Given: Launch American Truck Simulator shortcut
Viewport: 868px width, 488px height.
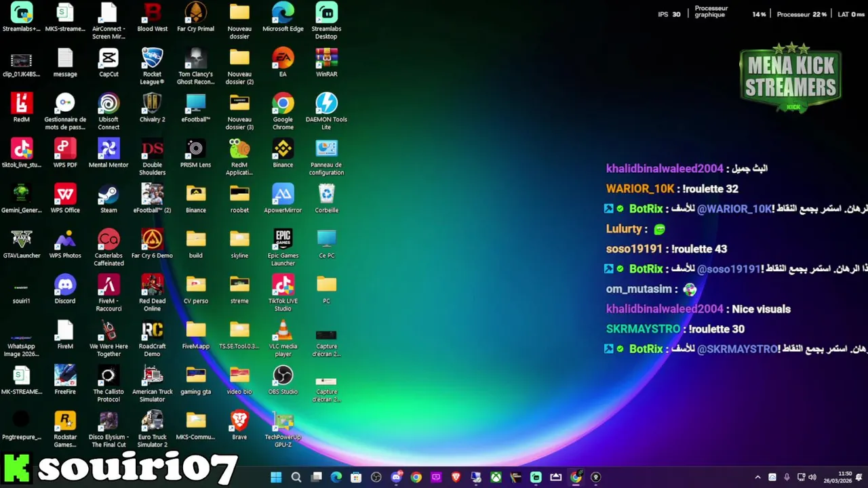Looking at the screenshot, I should (152, 385).
